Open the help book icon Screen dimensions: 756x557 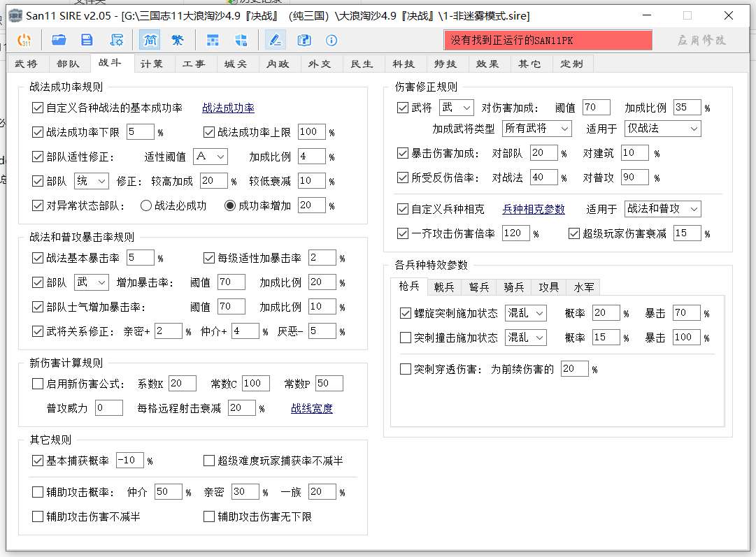304,40
